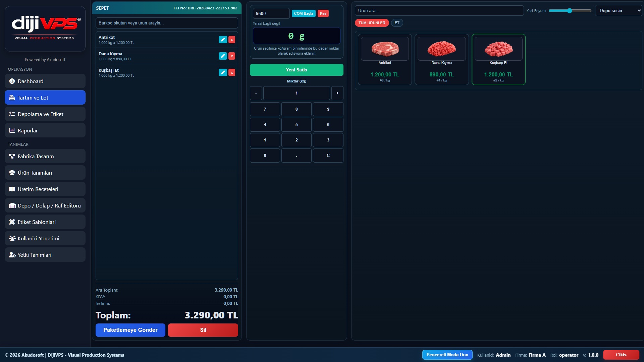
Task: Click the Kullanici Yonetimi users icon
Action: click(x=12, y=238)
